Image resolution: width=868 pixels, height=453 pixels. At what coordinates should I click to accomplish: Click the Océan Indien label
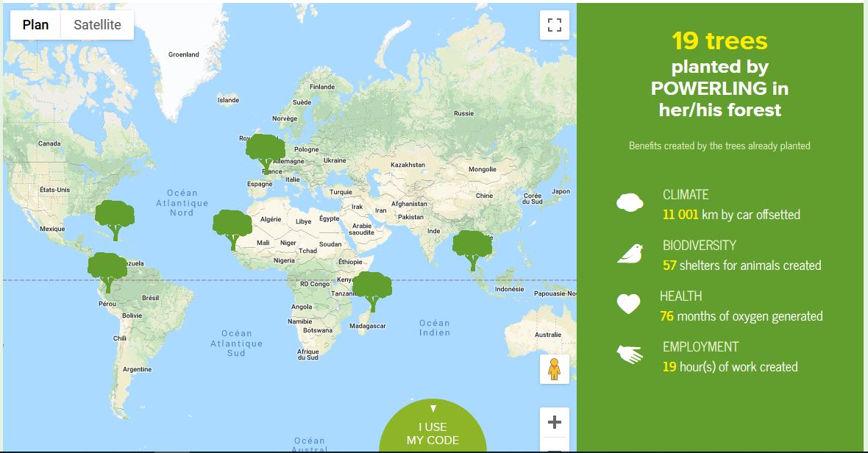[435, 327]
